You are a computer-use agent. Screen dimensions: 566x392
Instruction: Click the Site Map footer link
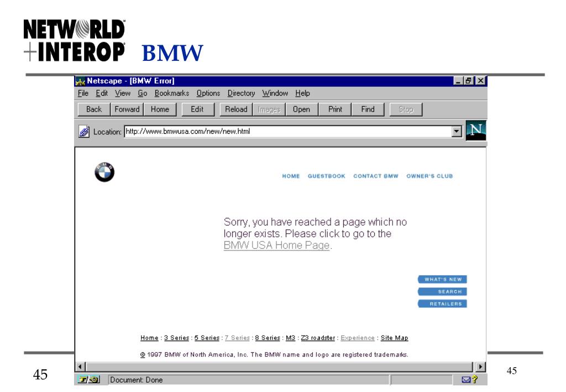394,338
